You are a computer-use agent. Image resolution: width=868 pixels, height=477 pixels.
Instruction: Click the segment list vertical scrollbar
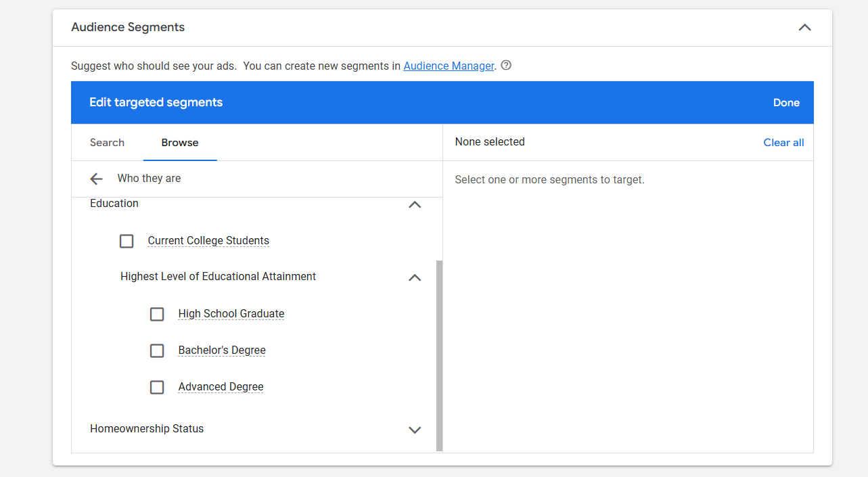point(440,355)
